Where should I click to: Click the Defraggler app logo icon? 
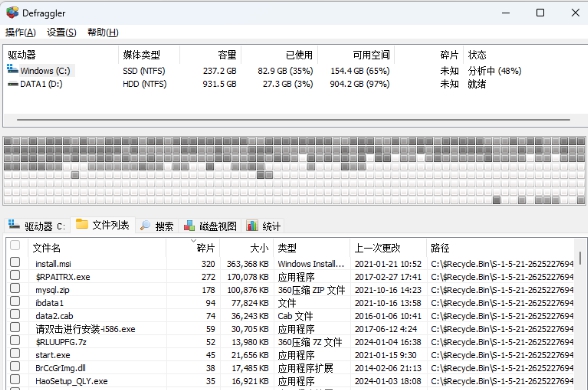pyautogui.click(x=12, y=13)
